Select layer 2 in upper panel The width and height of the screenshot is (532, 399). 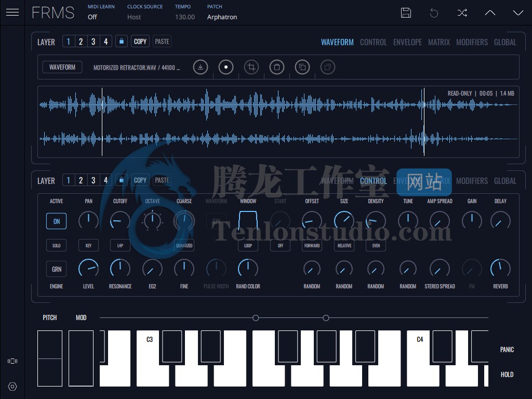81,42
